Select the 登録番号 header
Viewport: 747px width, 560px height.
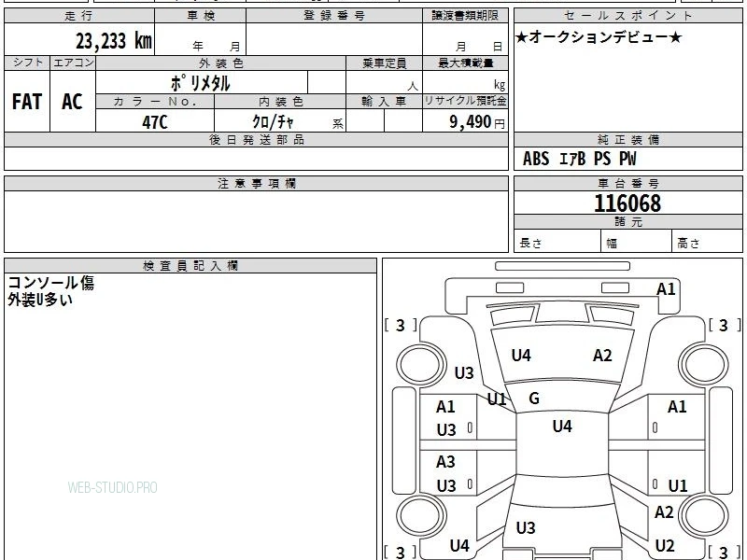tap(334, 16)
